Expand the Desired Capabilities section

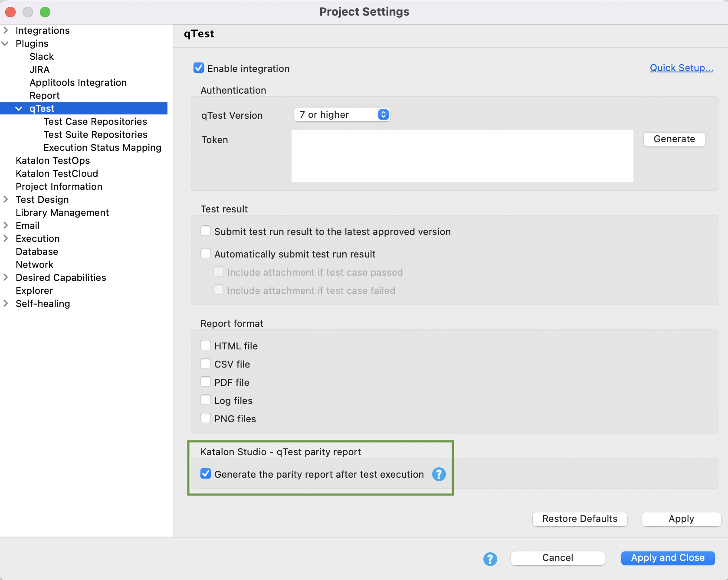(x=5, y=277)
